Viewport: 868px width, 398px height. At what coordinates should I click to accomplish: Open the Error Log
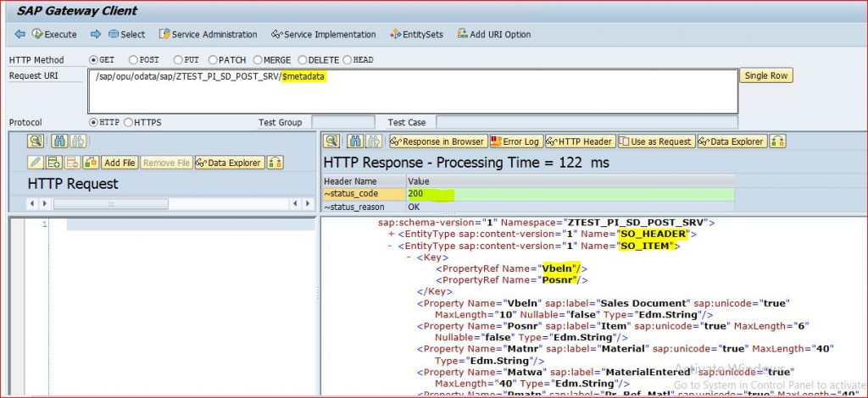[516, 141]
